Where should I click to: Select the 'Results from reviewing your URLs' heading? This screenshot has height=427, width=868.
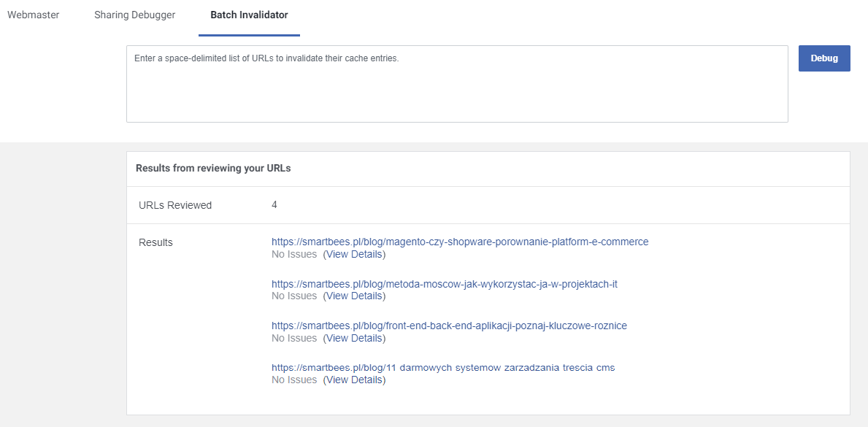pos(214,169)
